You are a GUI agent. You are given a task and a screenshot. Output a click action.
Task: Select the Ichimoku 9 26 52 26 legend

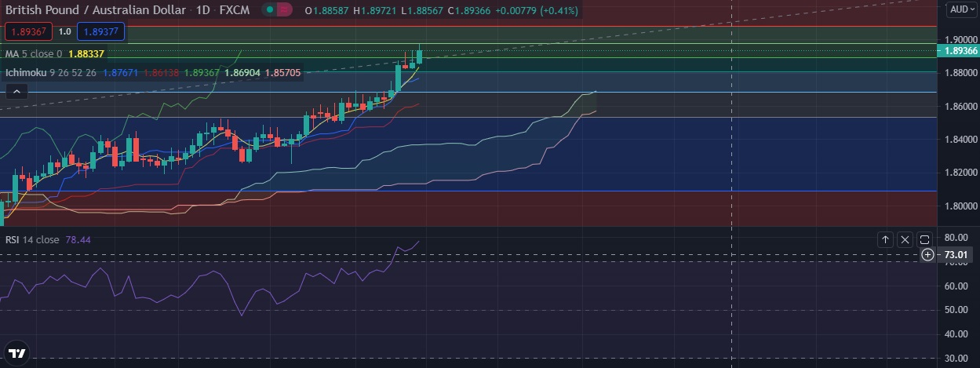pos(50,72)
